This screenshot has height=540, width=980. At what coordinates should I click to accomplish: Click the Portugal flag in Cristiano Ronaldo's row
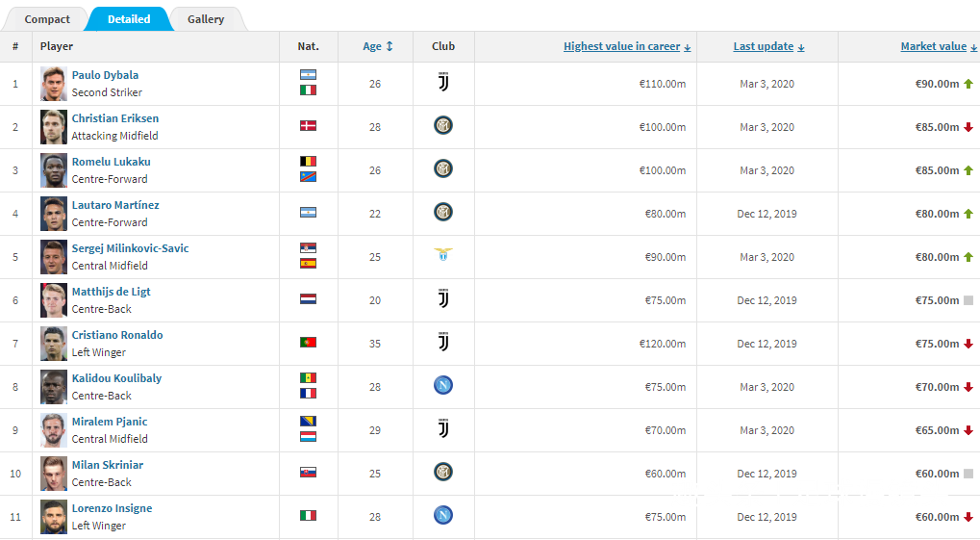pos(308,343)
